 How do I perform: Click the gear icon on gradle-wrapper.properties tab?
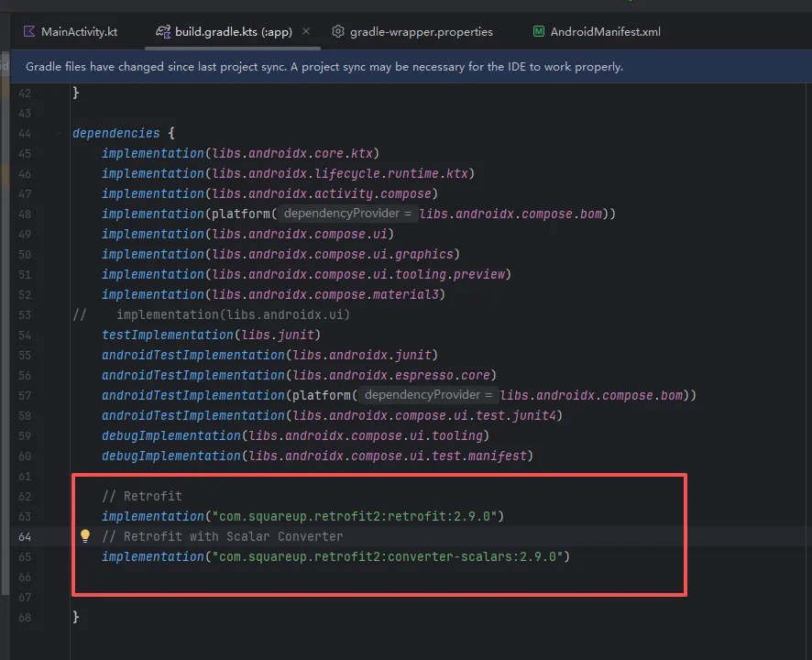click(x=337, y=31)
